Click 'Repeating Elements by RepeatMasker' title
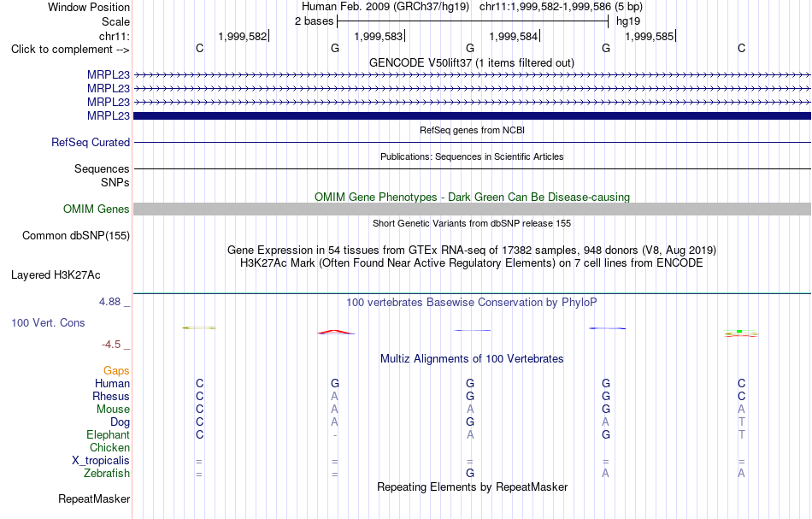Image resolution: width=812 pixels, height=519 pixels. pyautogui.click(x=473, y=487)
